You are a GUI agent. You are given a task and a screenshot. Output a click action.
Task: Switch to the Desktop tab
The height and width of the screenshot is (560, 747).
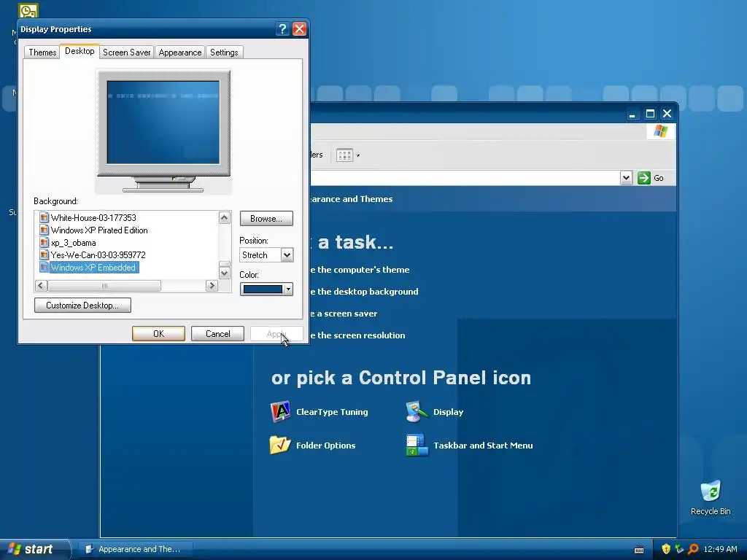[80, 51]
